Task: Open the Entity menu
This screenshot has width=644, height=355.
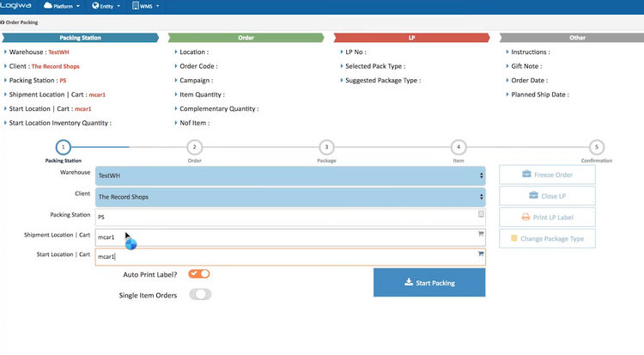Action: pos(106,6)
